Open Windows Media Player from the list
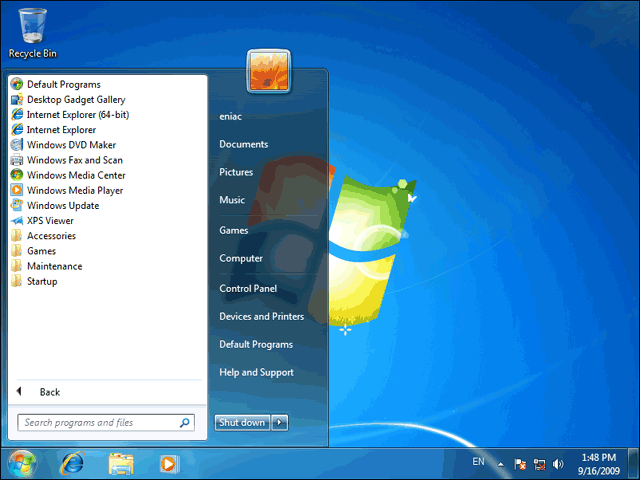640x480 pixels. coord(67,190)
